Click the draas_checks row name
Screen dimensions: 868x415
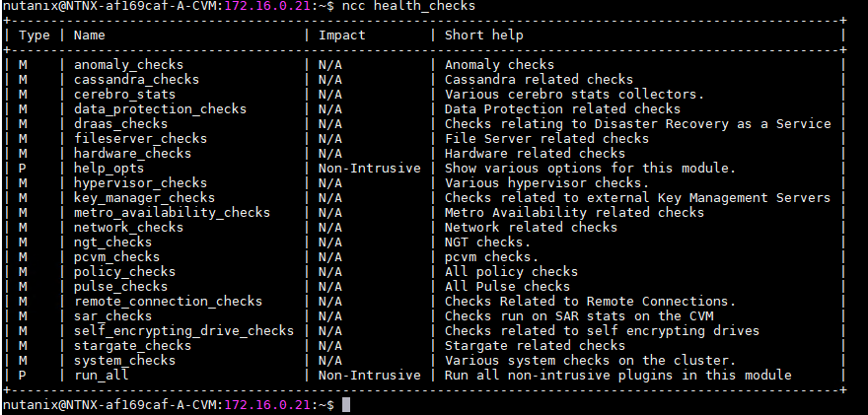[x=120, y=124]
